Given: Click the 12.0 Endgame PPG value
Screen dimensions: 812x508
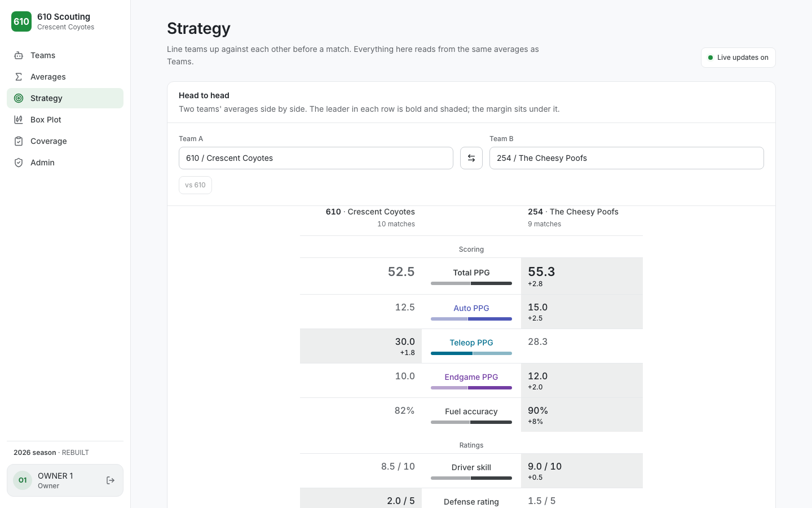Looking at the screenshot, I should [x=537, y=376].
